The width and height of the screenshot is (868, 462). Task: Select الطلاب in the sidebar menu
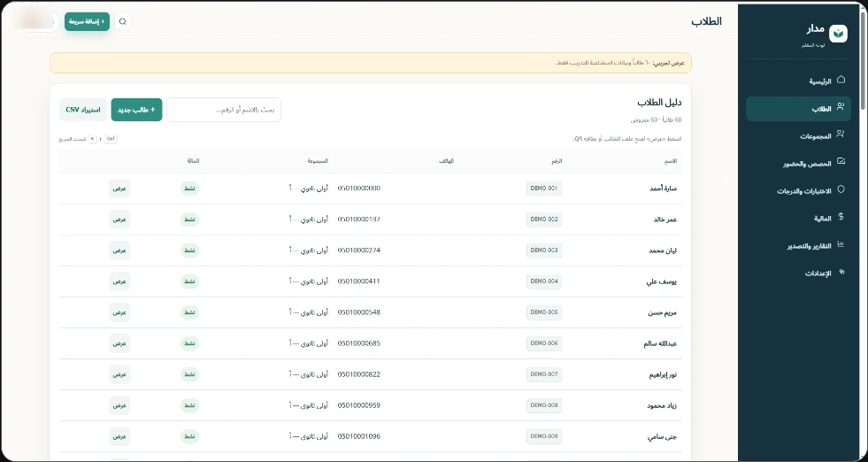[798, 109]
